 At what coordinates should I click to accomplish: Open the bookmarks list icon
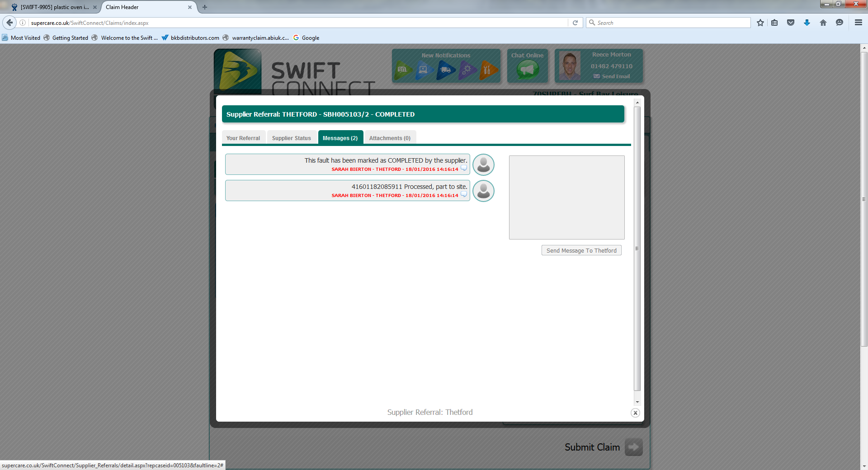click(774, 23)
